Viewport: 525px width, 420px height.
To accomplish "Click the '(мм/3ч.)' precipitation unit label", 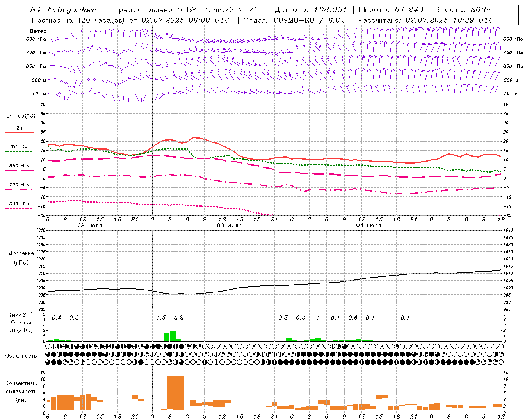I will [21, 315].
